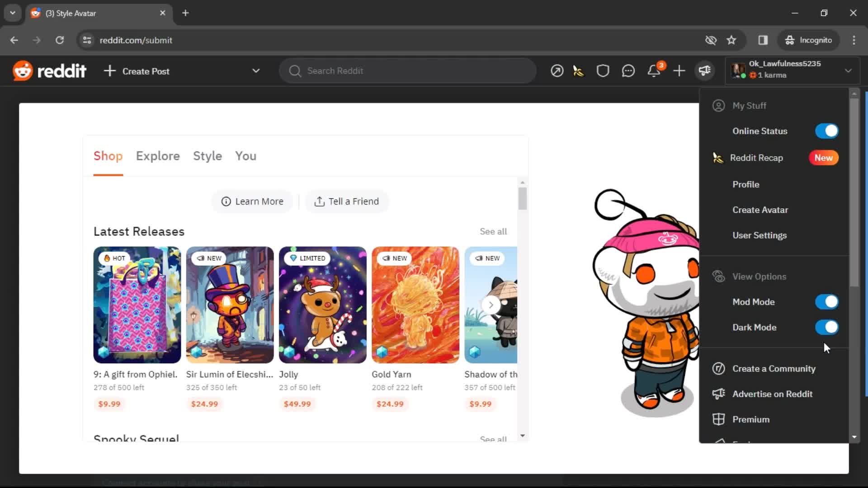Screen dimensions: 868x488
Task: Click the Gold Yarn avatar thumbnail
Action: click(x=415, y=305)
